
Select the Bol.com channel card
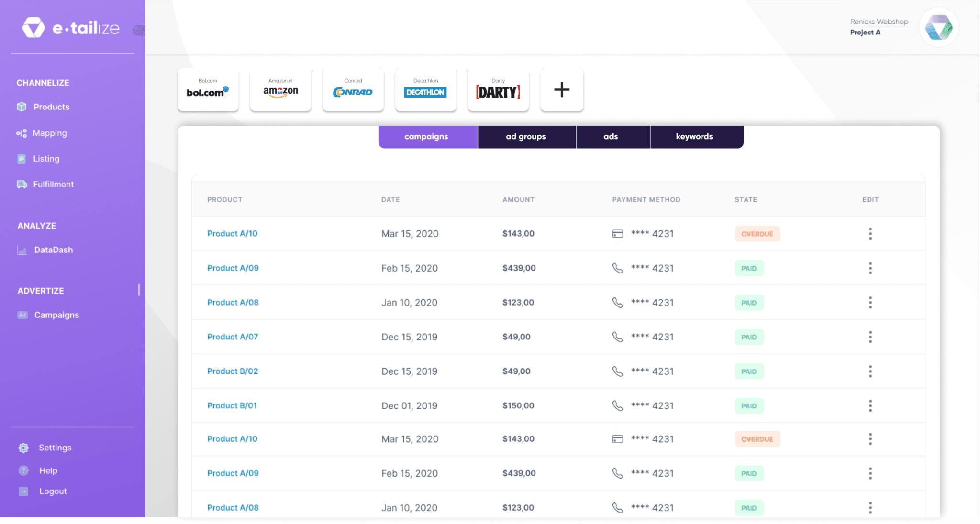point(208,90)
